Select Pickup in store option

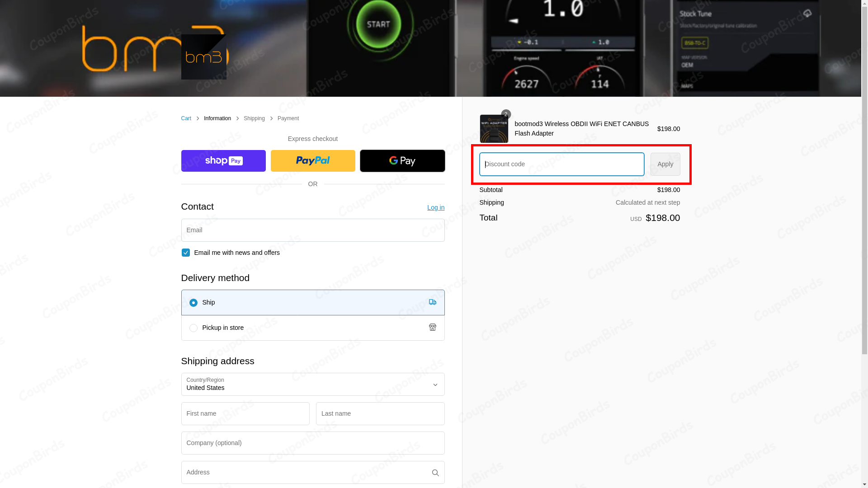[193, 328]
